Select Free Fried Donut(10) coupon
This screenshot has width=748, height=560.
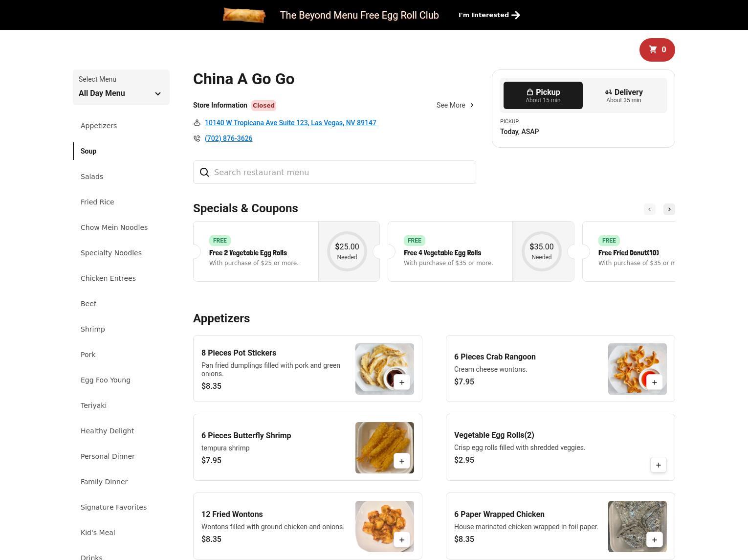(629, 251)
